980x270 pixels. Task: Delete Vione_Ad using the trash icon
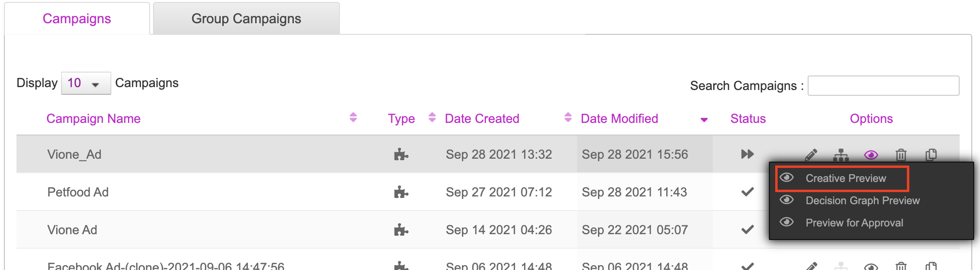pyautogui.click(x=901, y=155)
